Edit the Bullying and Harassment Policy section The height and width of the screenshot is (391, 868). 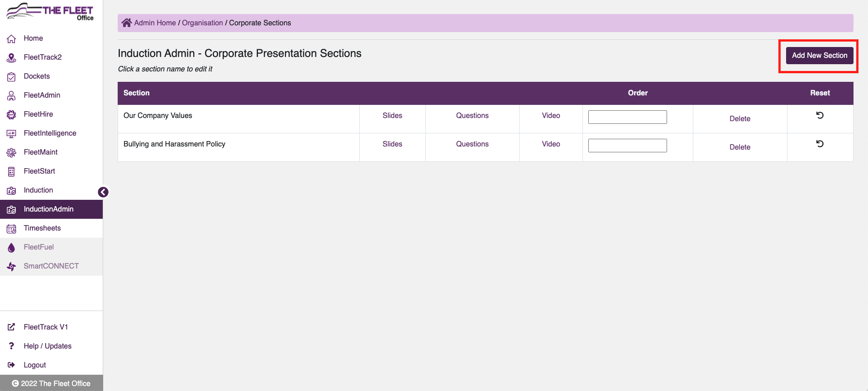(x=174, y=144)
